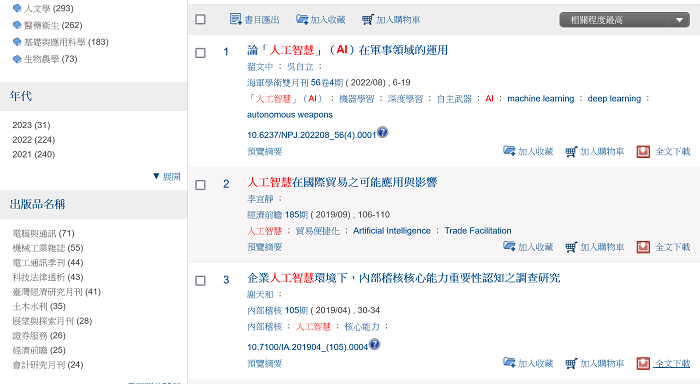Image resolution: width=700 pixels, height=384 pixels.
Task: Click favorites icon for result 3
Action: pyautogui.click(x=509, y=363)
